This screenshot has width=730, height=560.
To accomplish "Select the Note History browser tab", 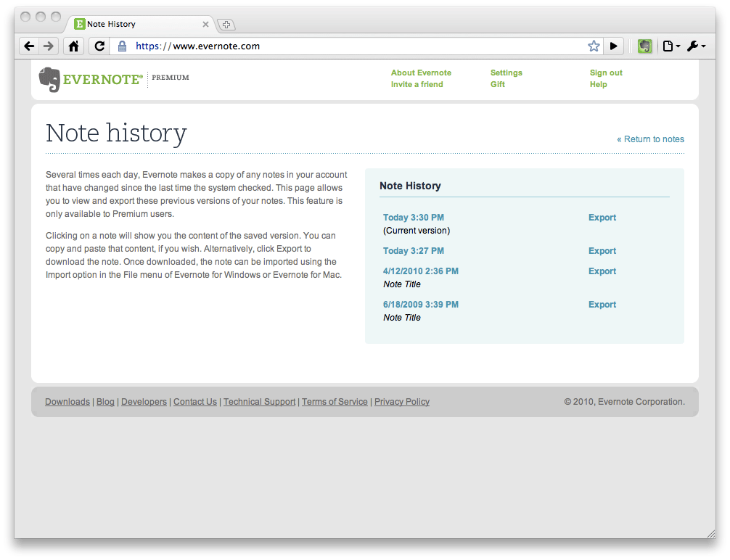I will pos(139,24).
